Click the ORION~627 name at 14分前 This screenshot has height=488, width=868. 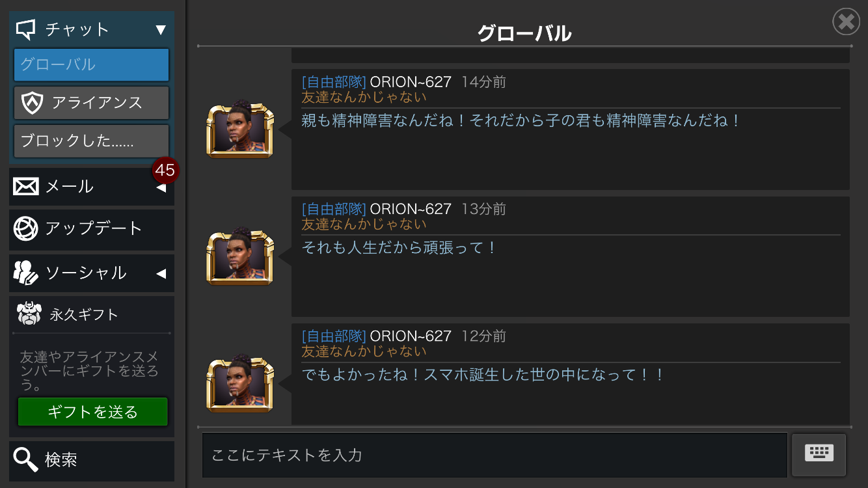pyautogui.click(x=411, y=82)
